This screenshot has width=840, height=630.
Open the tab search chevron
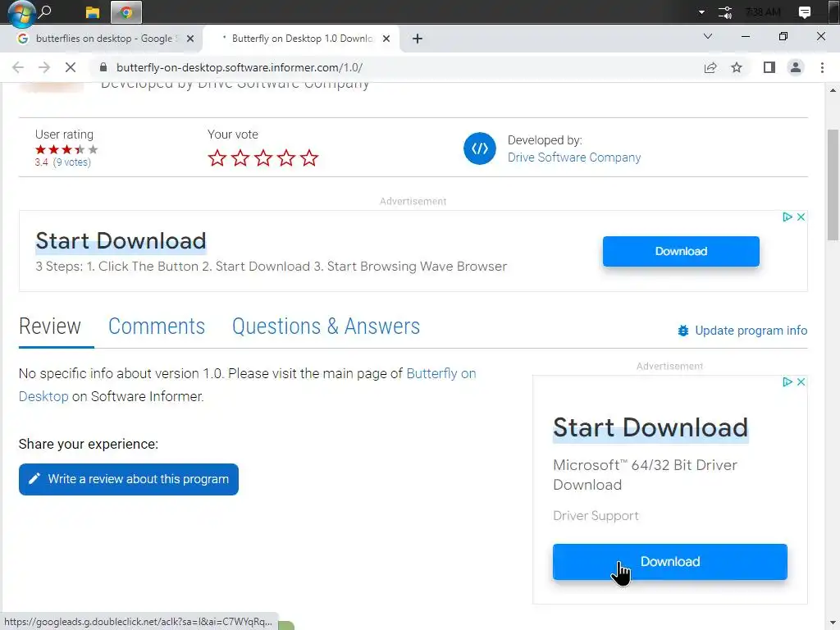708,36
